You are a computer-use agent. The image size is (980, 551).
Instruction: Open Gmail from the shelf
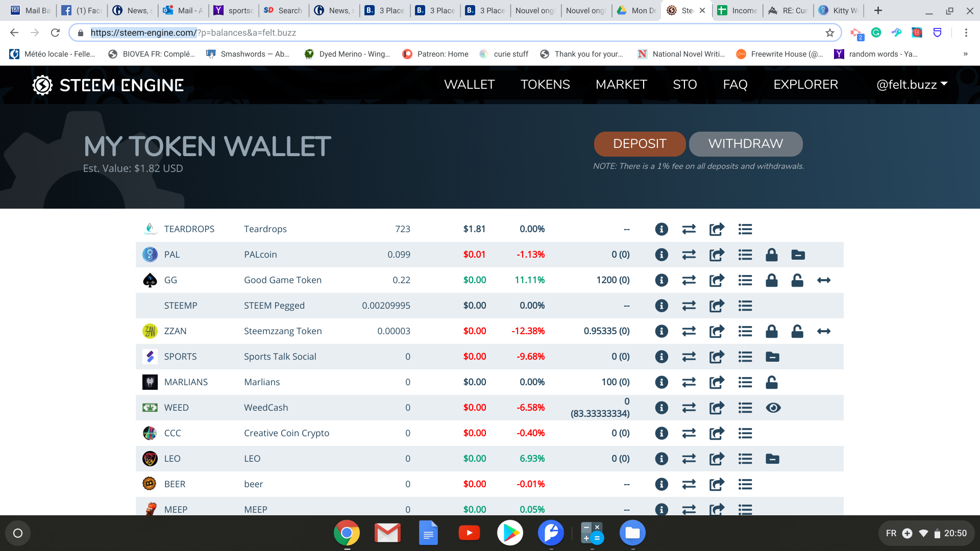coord(387,533)
